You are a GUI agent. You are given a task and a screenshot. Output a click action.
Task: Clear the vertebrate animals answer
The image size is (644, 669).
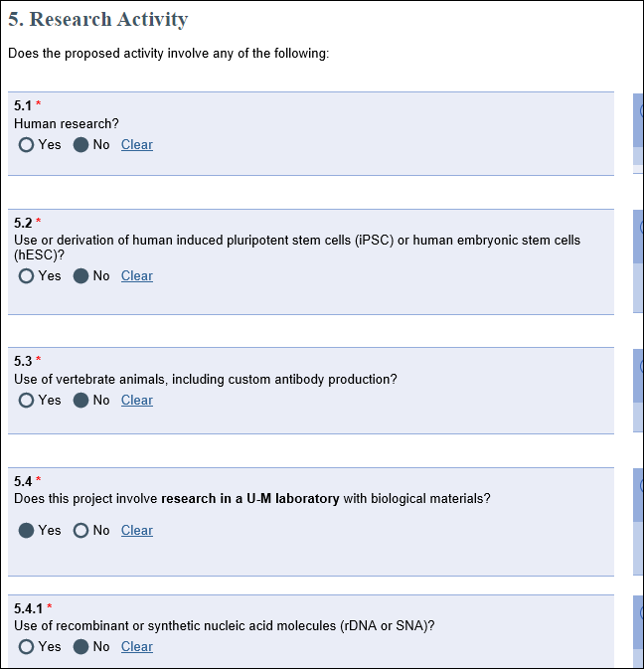pyautogui.click(x=137, y=401)
